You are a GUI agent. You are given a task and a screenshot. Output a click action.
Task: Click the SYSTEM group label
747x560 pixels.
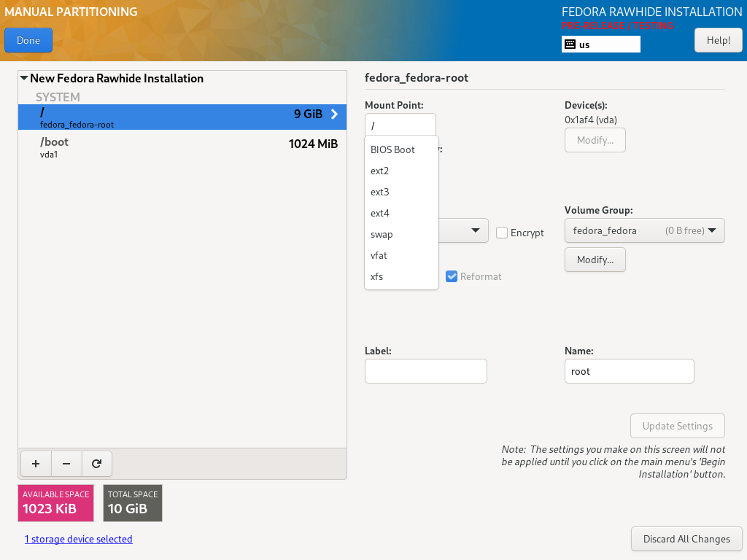point(58,97)
